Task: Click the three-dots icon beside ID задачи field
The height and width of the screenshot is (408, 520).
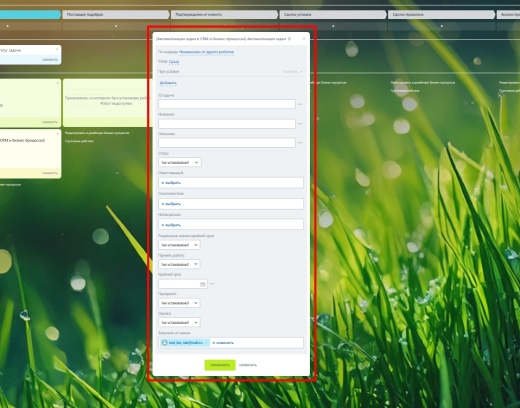Action: point(300,104)
